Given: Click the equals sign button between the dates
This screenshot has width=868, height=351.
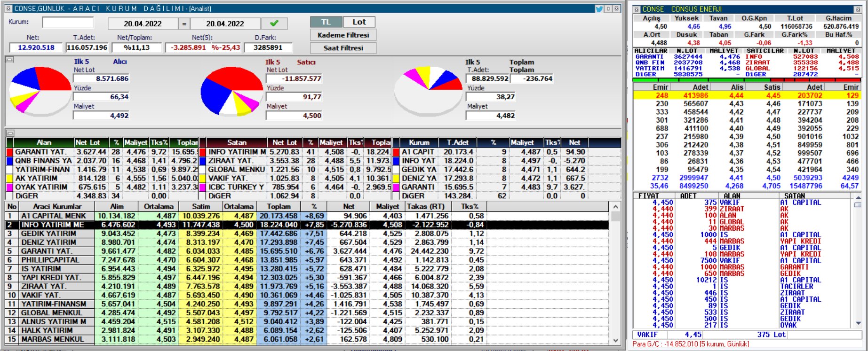Looking at the screenshot, I should 184,23.
